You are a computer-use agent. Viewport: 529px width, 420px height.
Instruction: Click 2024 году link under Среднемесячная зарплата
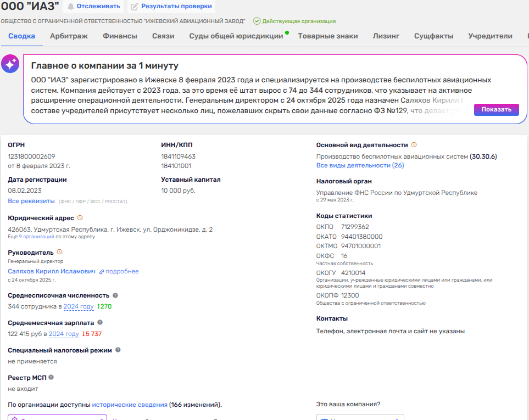click(64, 334)
